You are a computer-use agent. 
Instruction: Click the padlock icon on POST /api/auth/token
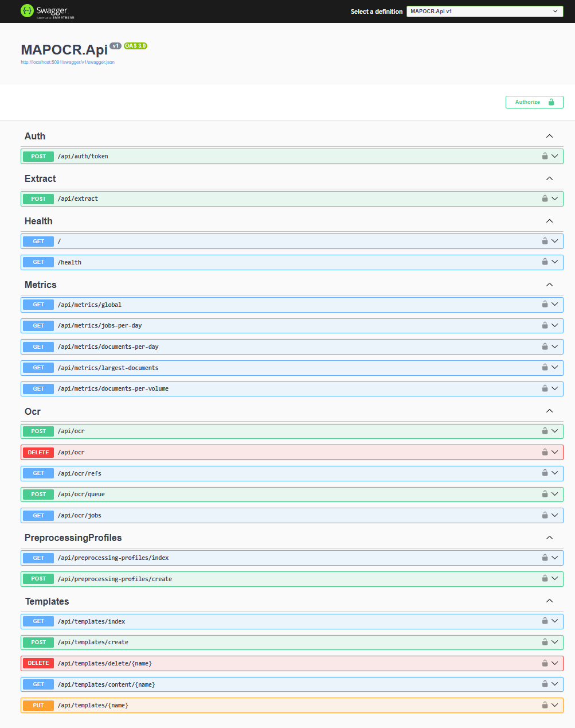coord(545,156)
